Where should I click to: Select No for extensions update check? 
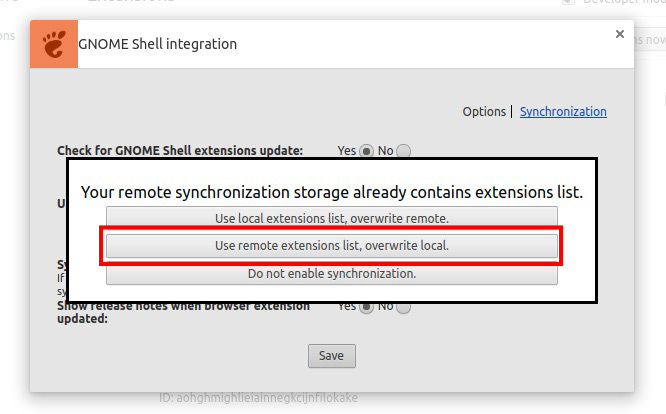[x=404, y=151]
